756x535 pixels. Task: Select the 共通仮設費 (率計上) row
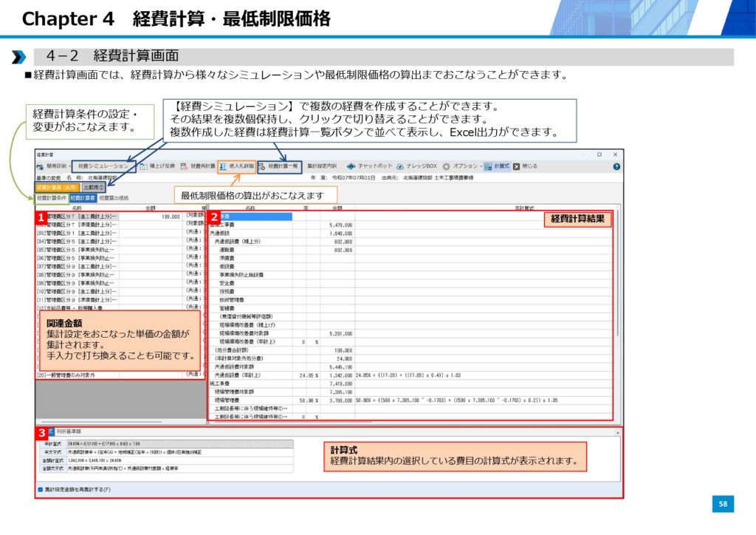click(244, 375)
